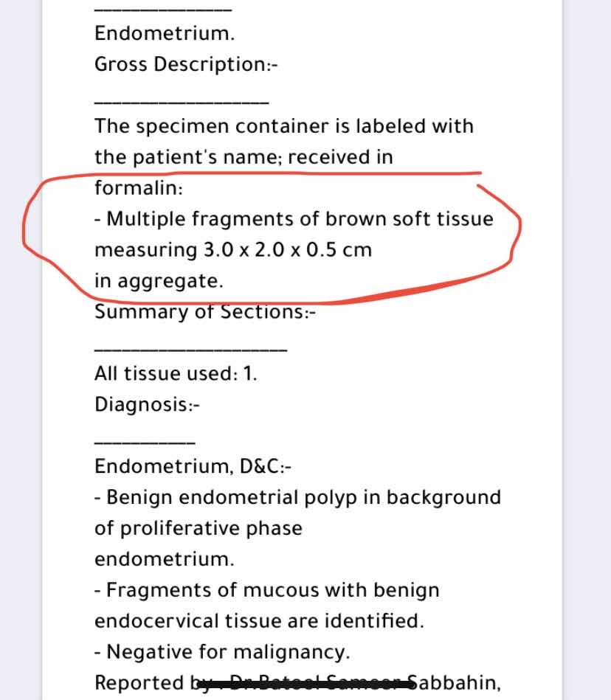Click the text 'in aggregate.'
The image size is (611, 700).
coord(158,281)
